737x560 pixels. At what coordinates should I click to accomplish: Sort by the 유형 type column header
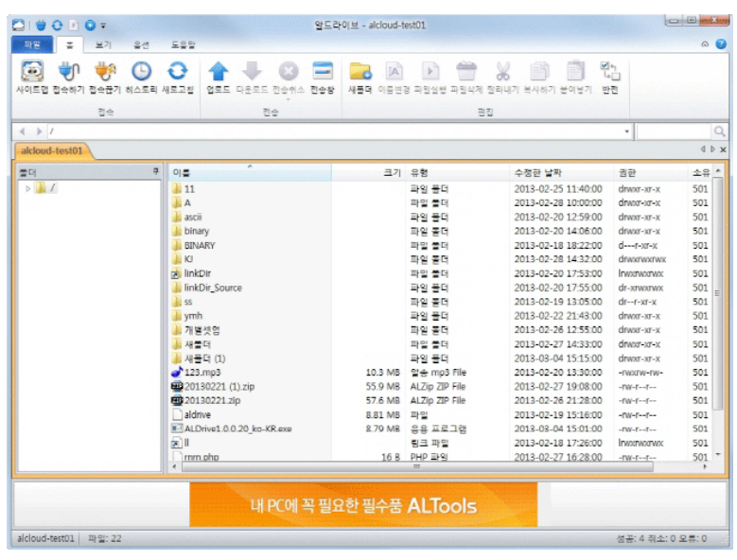(x=457, y=172)
